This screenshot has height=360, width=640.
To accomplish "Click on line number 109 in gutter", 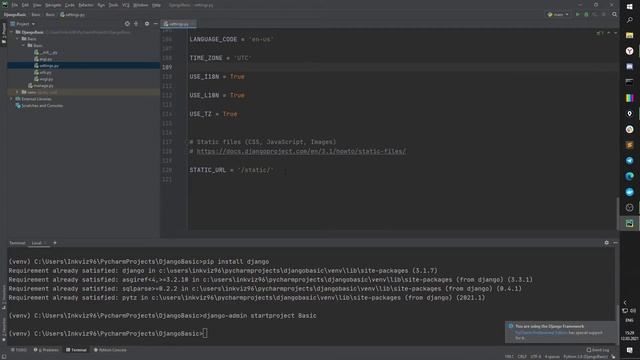I will (x=167, y=67).
